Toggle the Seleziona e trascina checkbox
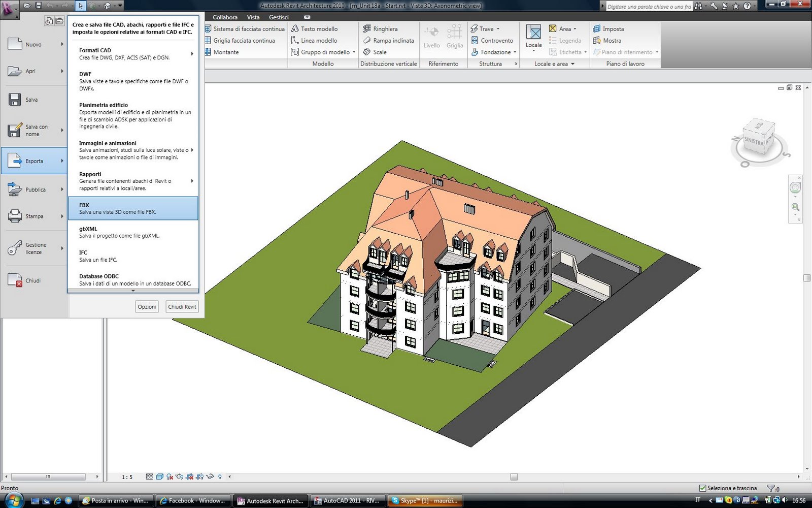Screen dimensions: 812x508 (703, 488)
